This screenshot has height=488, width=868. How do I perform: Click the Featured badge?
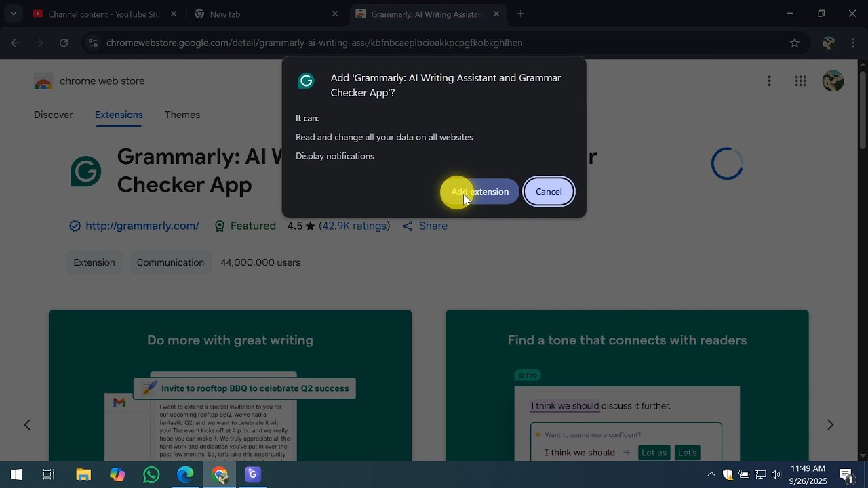(245, 226)
